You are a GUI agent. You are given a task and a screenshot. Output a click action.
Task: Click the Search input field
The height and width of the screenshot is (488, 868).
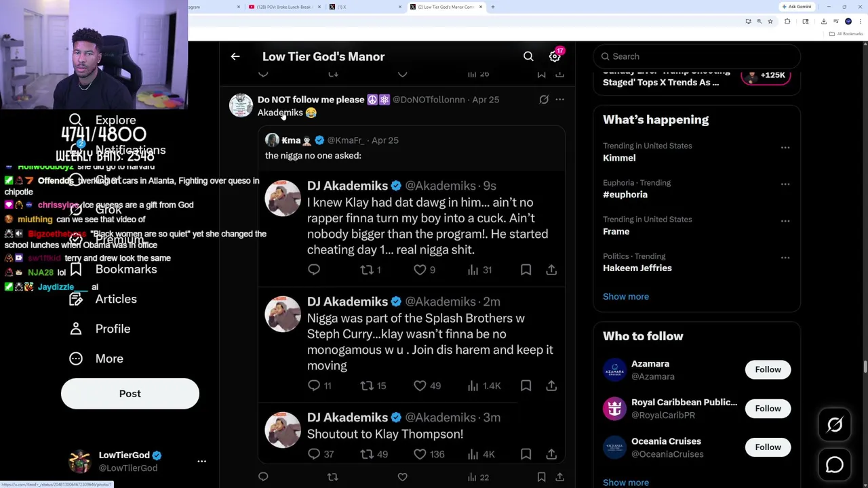(x=697, y=56)
